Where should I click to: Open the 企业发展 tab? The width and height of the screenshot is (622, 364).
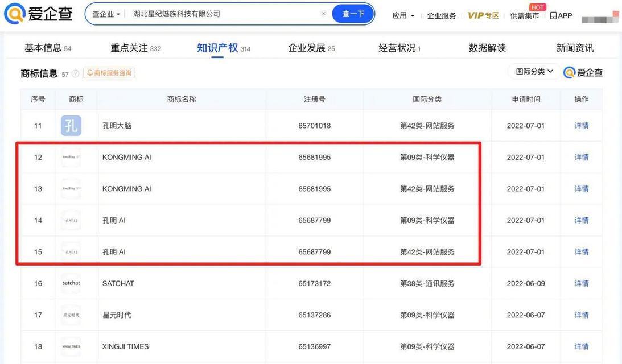311,48
